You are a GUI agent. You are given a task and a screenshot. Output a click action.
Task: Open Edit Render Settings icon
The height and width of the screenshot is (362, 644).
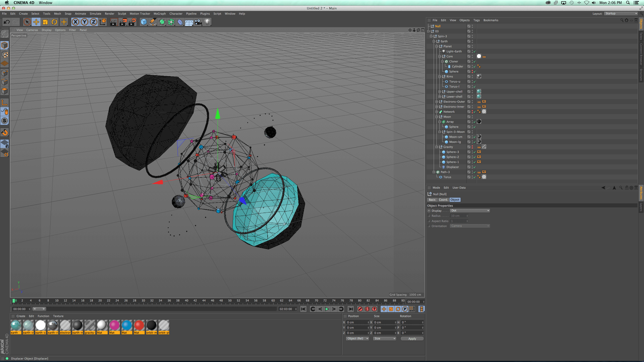click(132, 22)
